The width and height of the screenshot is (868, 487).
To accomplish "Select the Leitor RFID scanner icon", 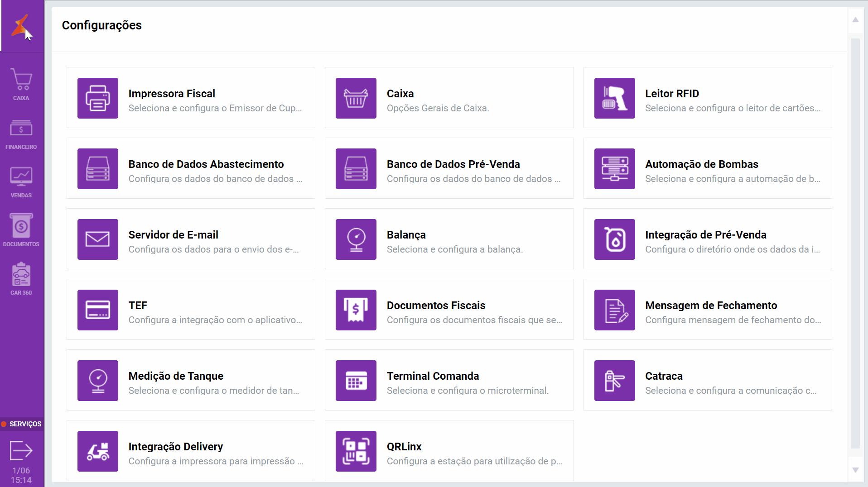I will pyautogui.click(x=614, y=98).
